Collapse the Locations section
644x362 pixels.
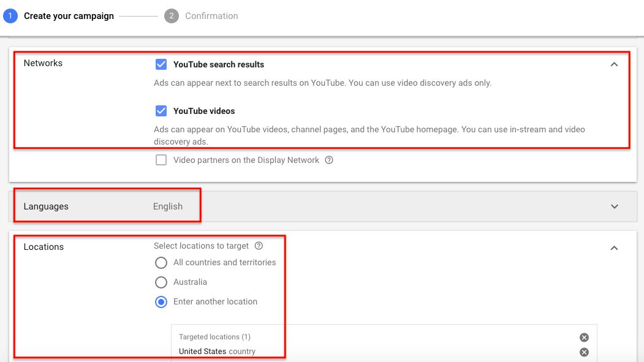click(x=614, y=248)
